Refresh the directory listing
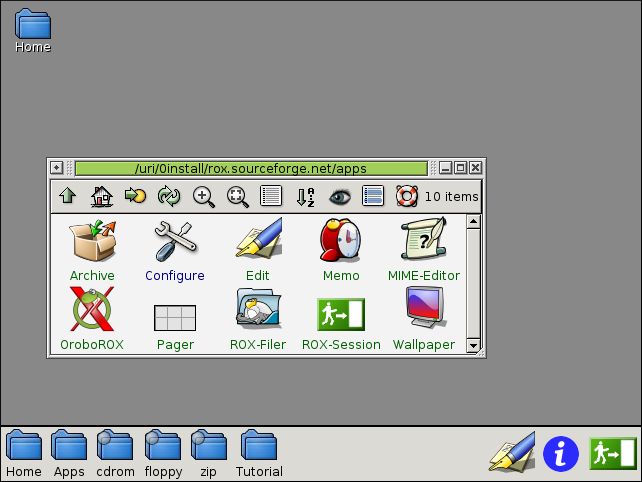The image size is (642, 482). tap(169, 196)
